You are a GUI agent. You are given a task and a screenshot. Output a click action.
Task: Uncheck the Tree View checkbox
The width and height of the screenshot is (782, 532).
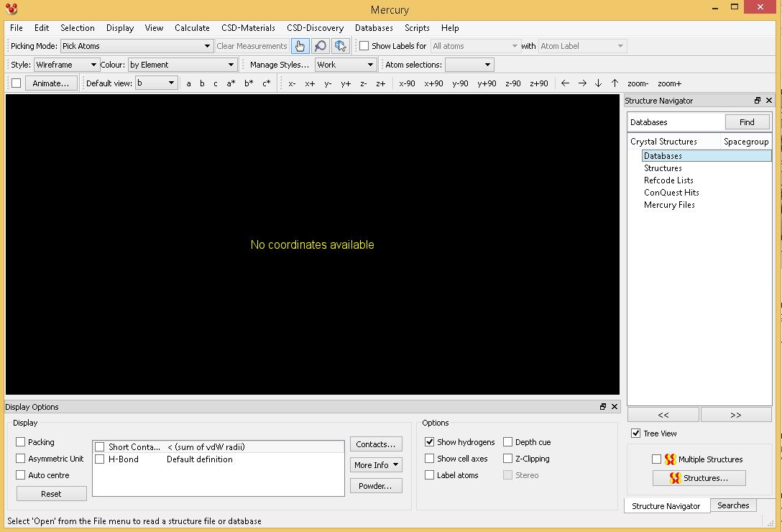coord(636,434)
